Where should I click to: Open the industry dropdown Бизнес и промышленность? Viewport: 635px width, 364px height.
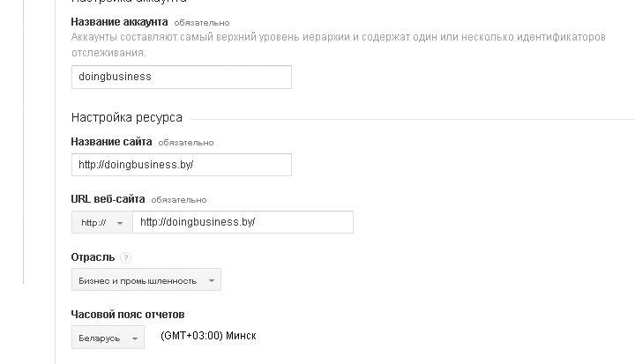pyautogui.click(x=146, y=279)
